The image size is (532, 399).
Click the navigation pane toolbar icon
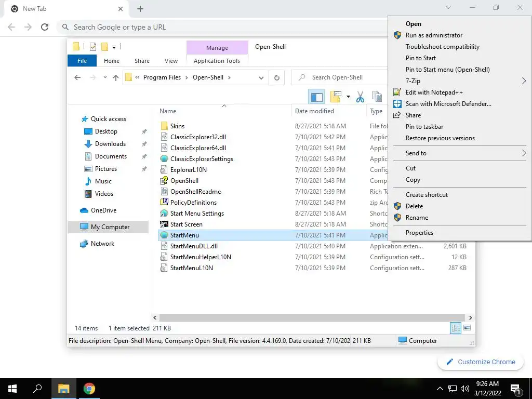click(316, 97)
